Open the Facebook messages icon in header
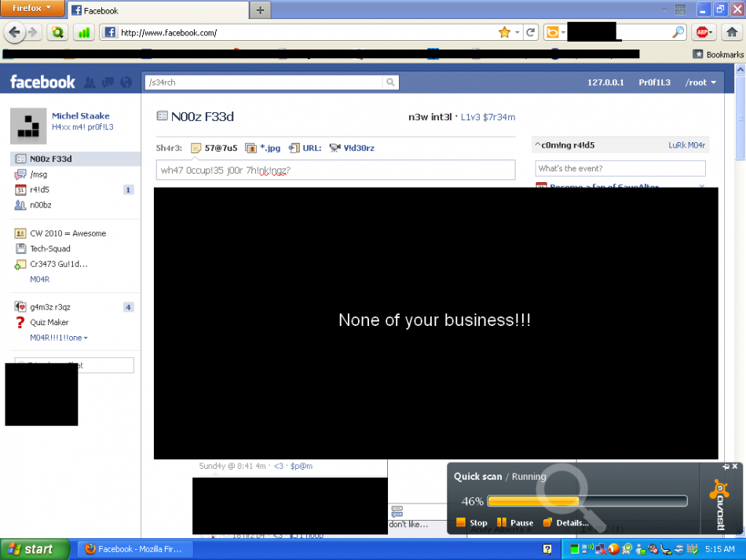 point(108,82)
